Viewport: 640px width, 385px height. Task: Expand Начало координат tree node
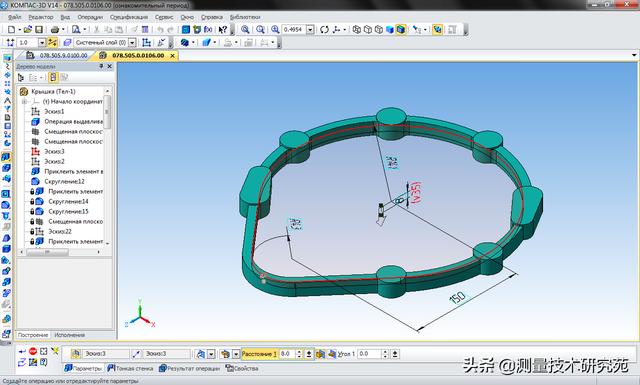point(24,101)
